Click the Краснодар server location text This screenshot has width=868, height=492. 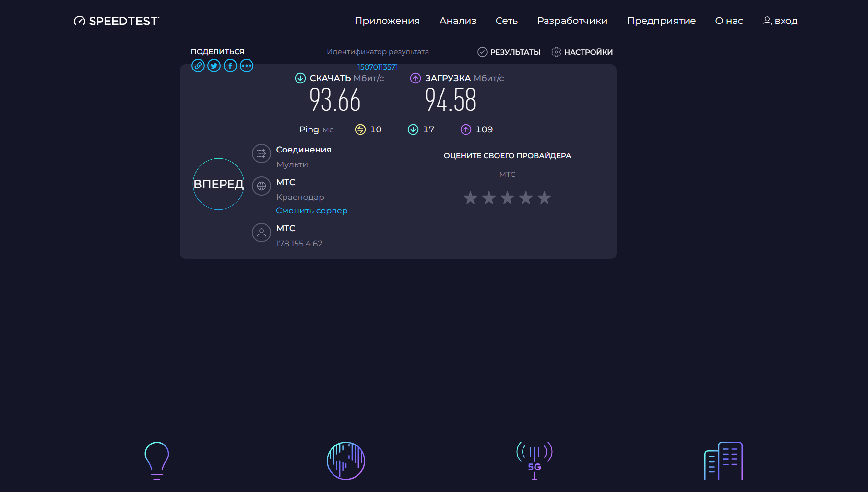click(300, 197)
